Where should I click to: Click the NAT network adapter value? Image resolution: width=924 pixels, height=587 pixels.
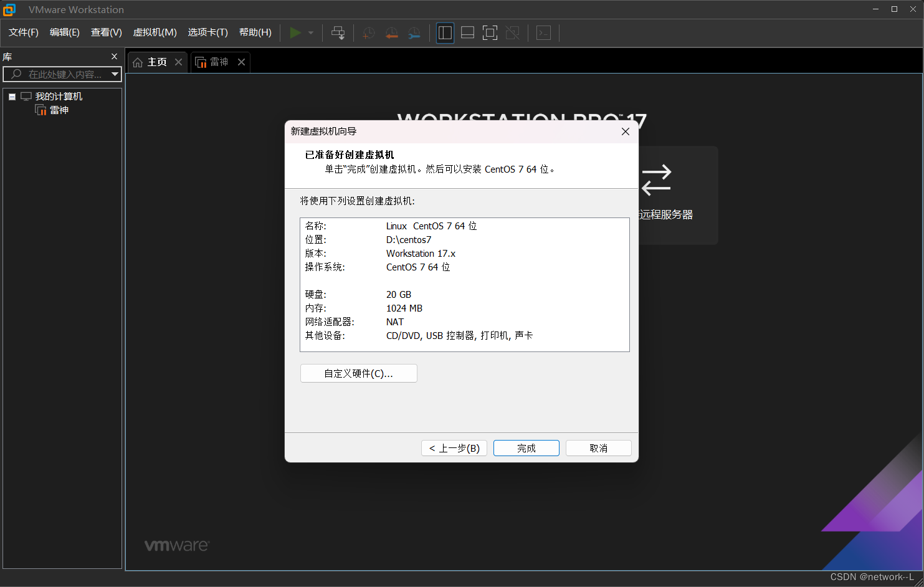[x=395, y=322]
